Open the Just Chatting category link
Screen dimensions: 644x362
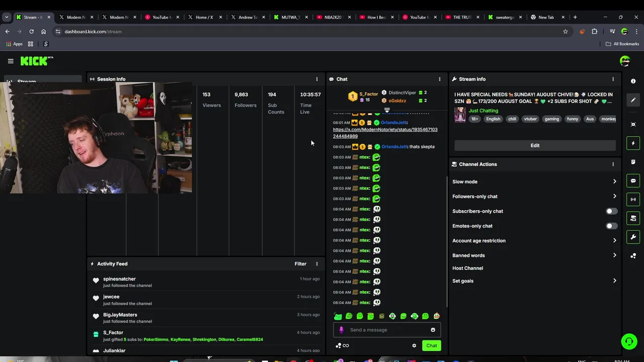484,111
